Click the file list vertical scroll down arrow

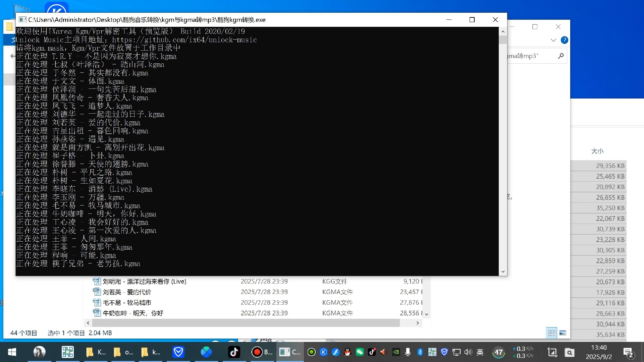pos(427,314)
